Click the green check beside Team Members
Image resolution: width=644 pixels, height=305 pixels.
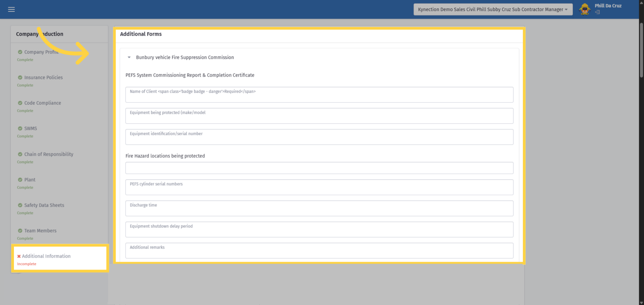[20, 230]
